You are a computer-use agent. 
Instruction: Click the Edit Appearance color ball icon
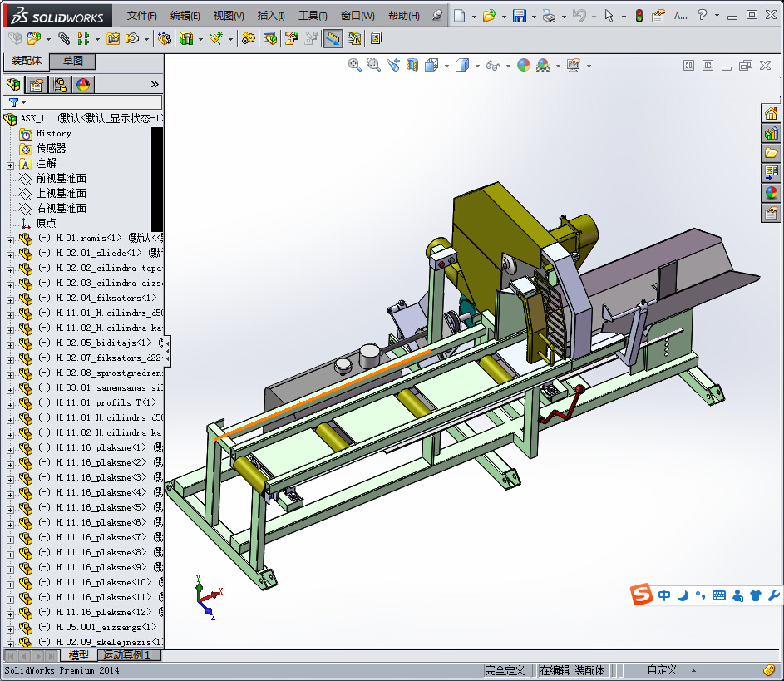click(x=524, y=65)
